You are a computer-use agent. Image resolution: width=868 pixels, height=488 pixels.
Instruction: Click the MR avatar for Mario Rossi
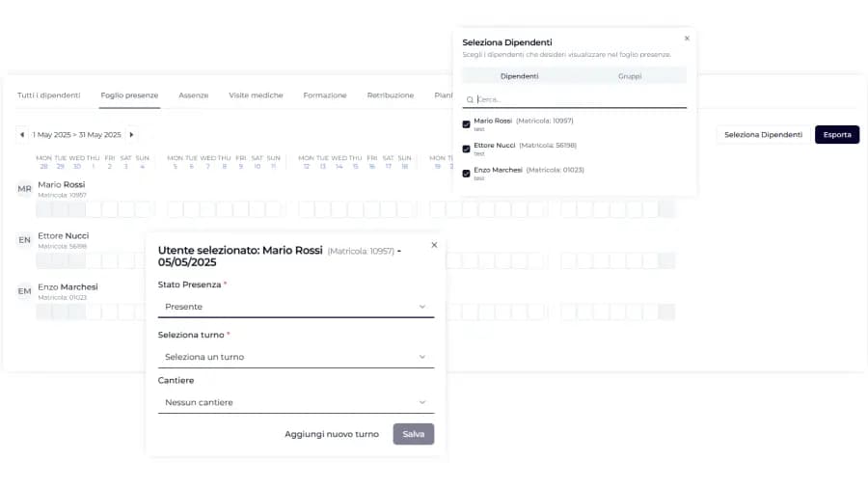click(24, 189)
